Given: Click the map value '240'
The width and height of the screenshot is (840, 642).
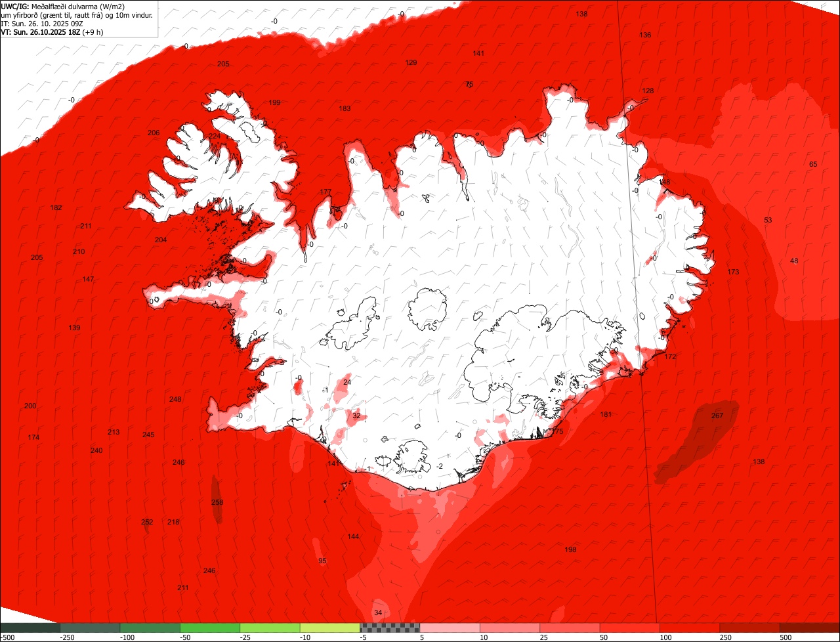Looking at the screenshot, I should pyautogui.click(x=96, y=451).
